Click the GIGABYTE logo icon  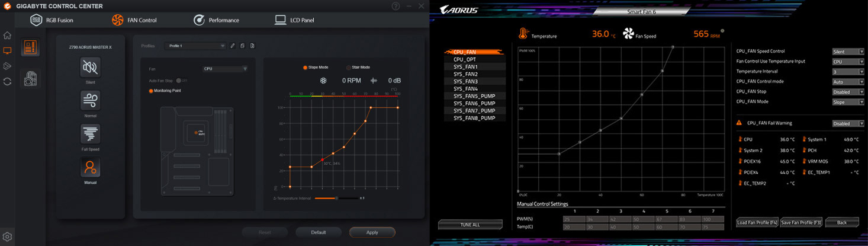(x=8, y=6)
